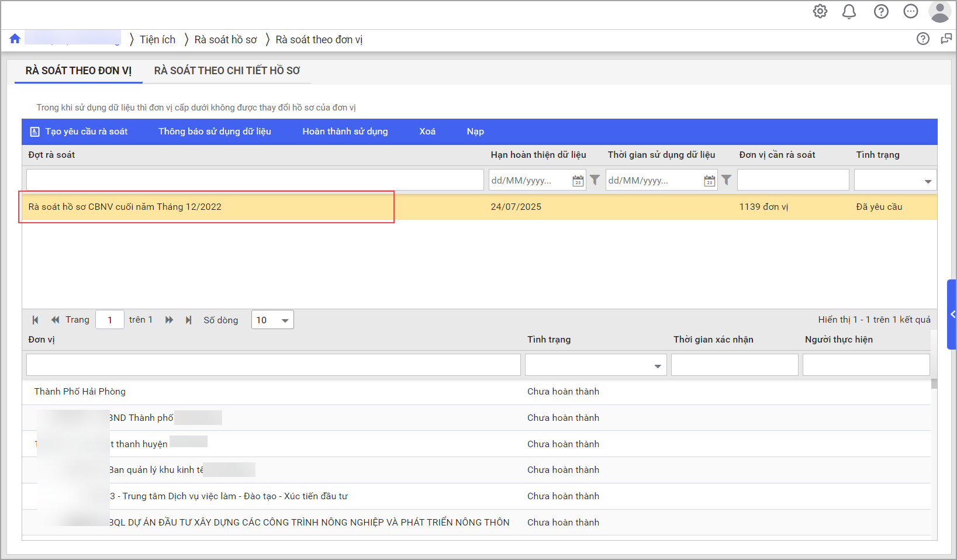Image resolution: width=957 pixels, height=560 pixels.
Task: Switch to Rà soát theo chi tiết hồ sơ tab
Action: [227, 71]
